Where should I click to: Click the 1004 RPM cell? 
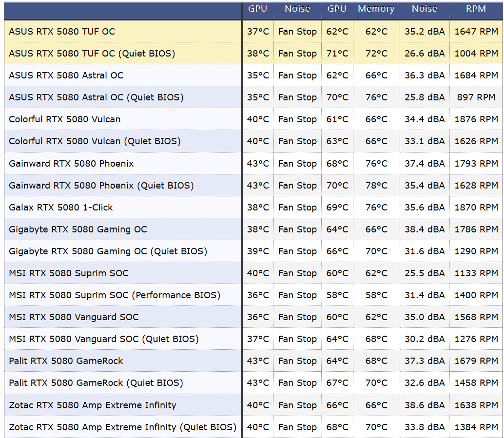(476, 53)
